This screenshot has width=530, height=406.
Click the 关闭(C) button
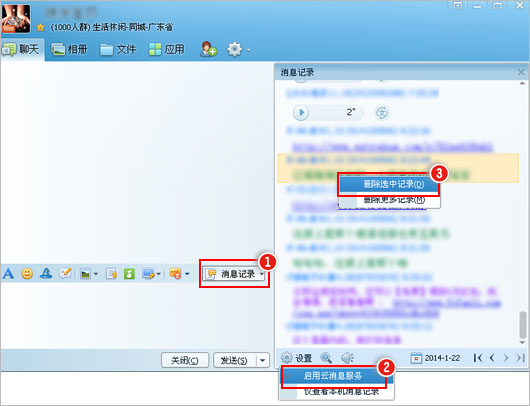185,360
